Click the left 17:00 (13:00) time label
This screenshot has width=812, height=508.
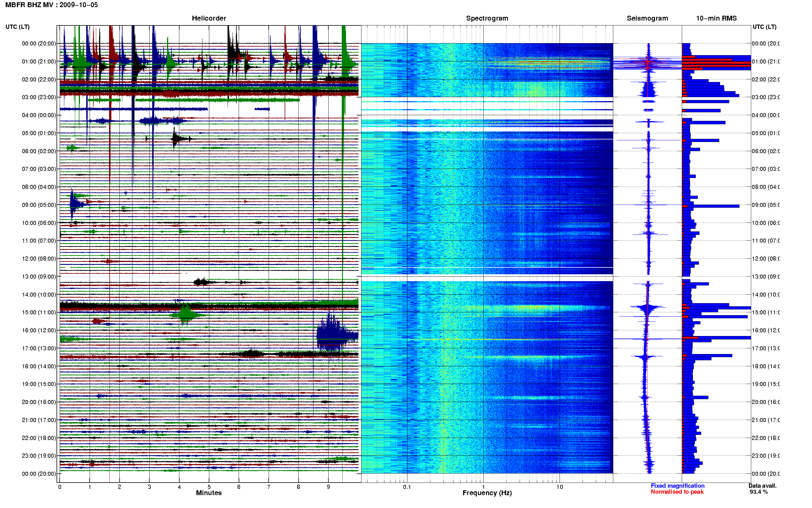pyautogui.click(x=39, y=348)
